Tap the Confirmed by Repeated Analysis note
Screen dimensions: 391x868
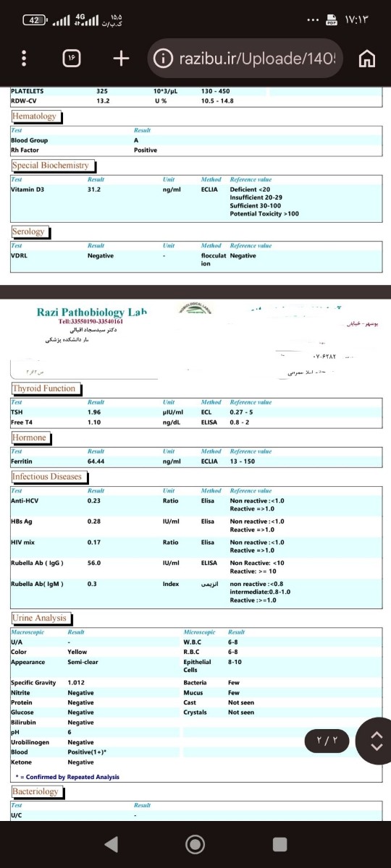(67, 777)
